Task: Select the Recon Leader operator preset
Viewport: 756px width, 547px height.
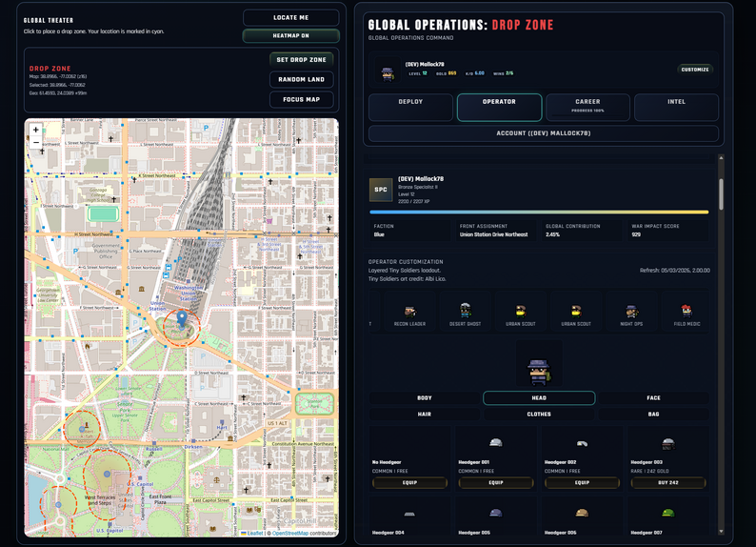Action: pyautogui.click(x=409, y=312)
